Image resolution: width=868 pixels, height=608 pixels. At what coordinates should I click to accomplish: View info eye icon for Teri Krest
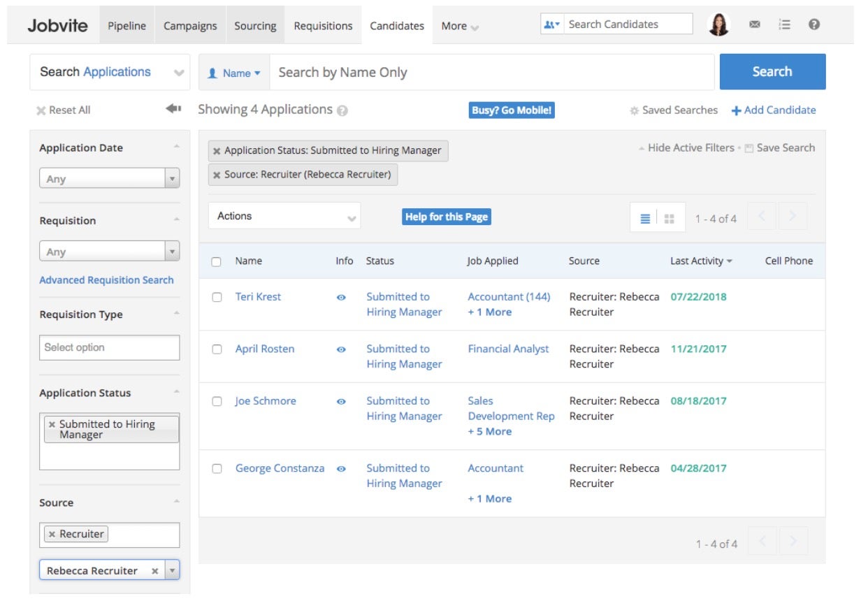[x=341, y=297]
